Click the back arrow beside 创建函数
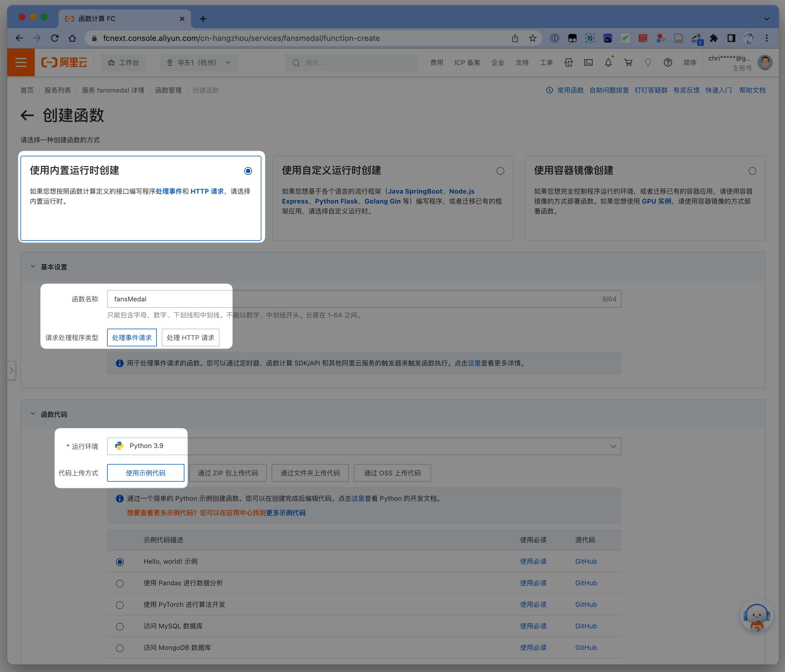Viewport: 785px width, 672px height. pyautogui.click(x=27, y=115)
